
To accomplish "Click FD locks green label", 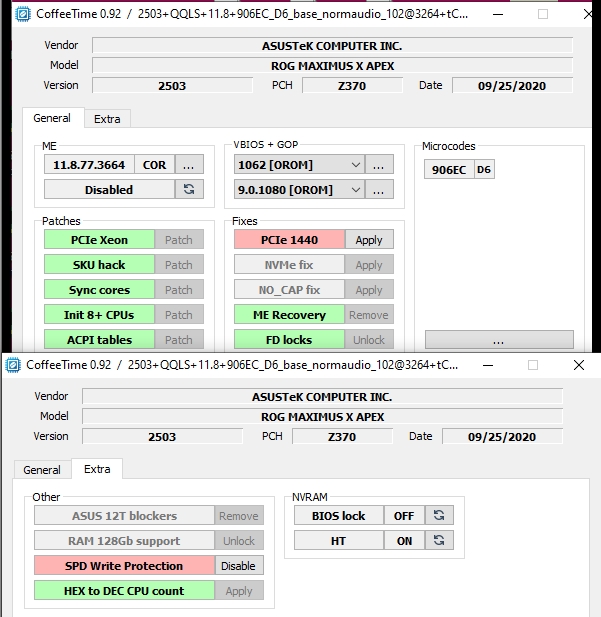I will 289,340.
